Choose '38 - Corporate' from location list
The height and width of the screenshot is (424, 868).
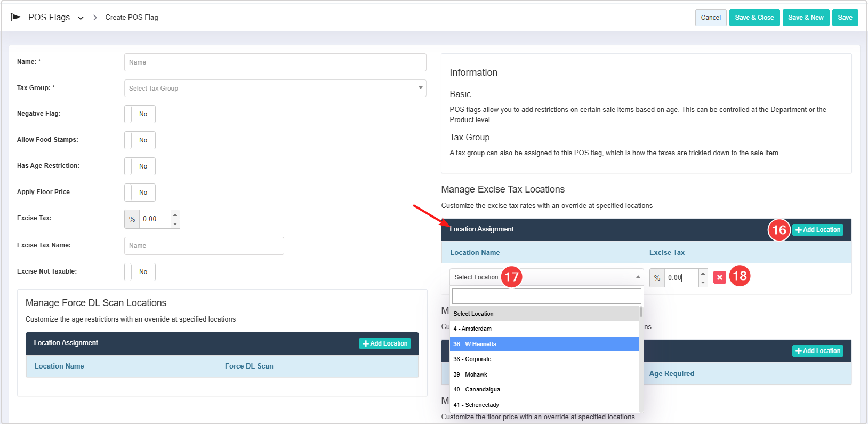[x=544, y=359]
